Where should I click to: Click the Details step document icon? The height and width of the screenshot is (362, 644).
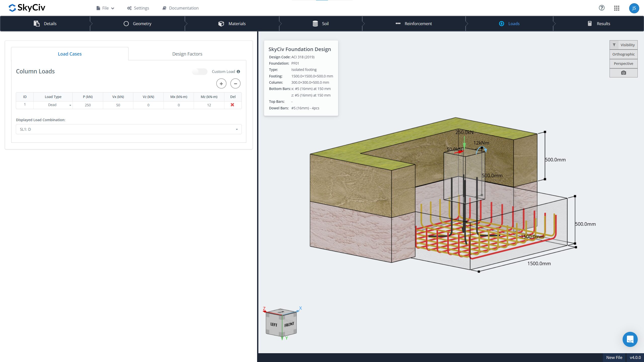tap(37, 24)
